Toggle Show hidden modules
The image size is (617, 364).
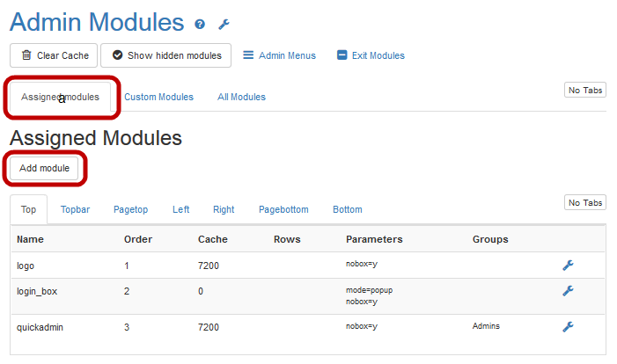[x=166, y=55]
